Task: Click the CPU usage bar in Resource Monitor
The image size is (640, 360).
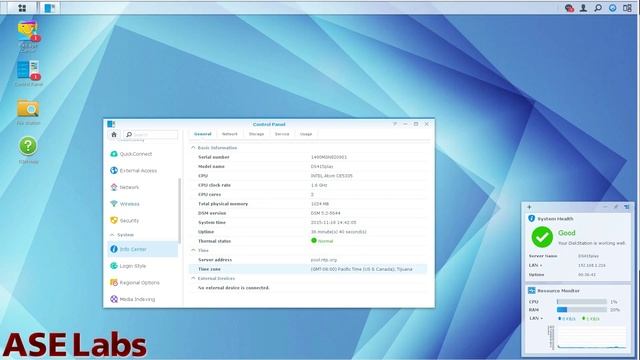Action: point(582,302)
